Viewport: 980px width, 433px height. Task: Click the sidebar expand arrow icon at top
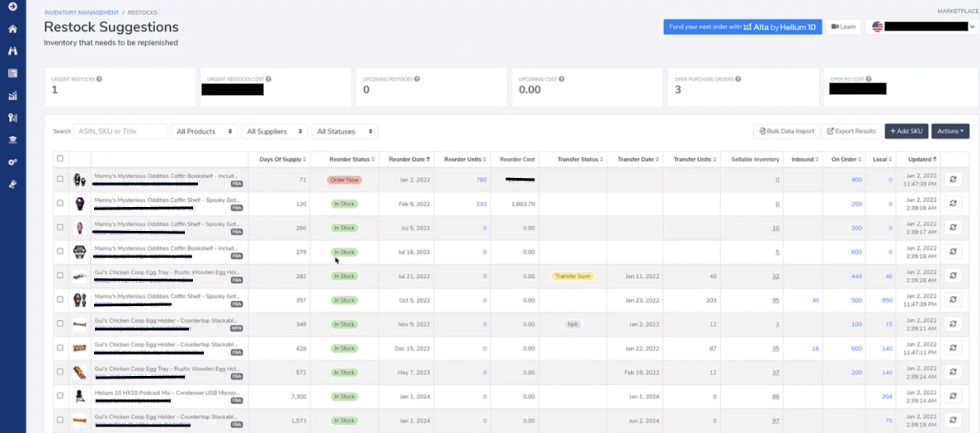click(x=12, y=7)
